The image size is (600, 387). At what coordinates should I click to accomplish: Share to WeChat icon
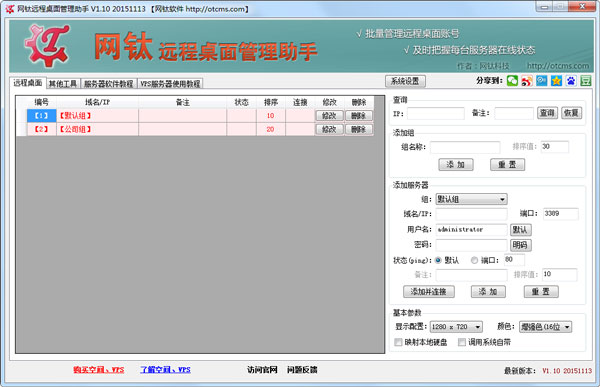(x=512, y=81)
